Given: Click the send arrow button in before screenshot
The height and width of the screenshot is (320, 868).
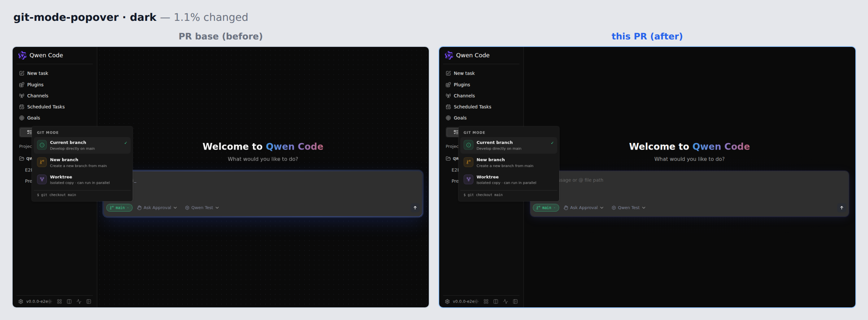Looking at the screenshot, I should point(415,208).
